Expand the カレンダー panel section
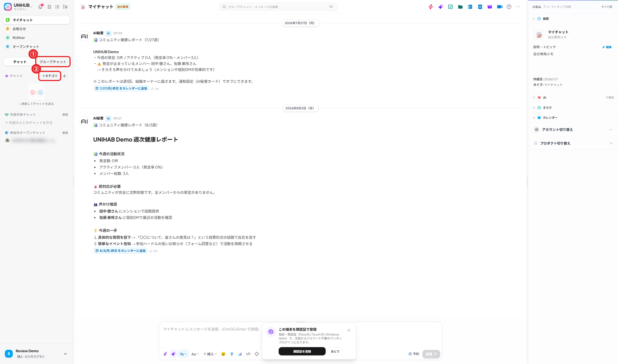Image resolution: width=618 pixels, height=364 pixels. point(573,118)
